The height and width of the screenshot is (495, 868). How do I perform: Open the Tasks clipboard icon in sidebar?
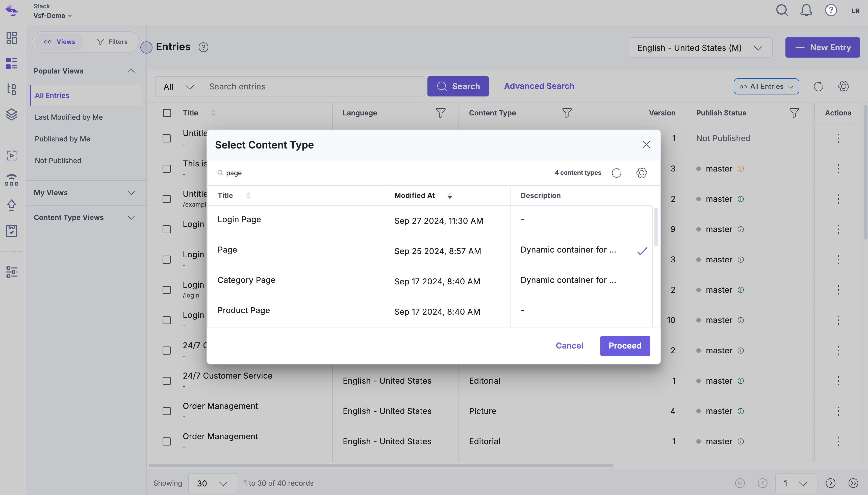click(12, 231)
